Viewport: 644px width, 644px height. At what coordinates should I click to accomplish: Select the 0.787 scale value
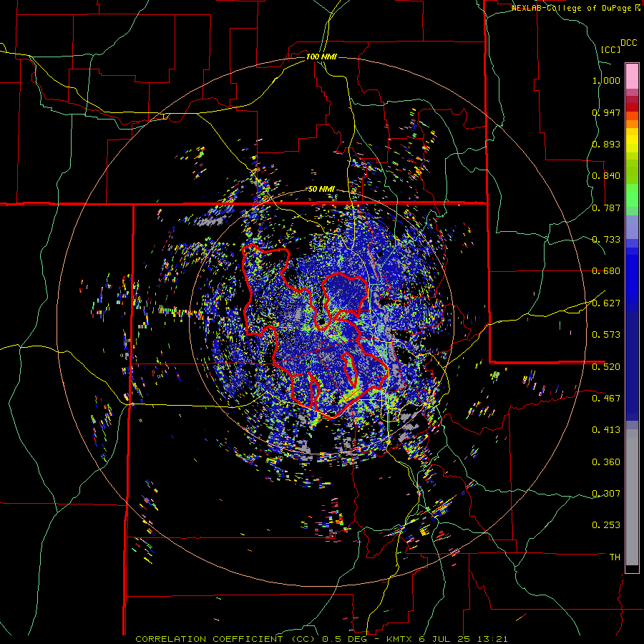606,208
